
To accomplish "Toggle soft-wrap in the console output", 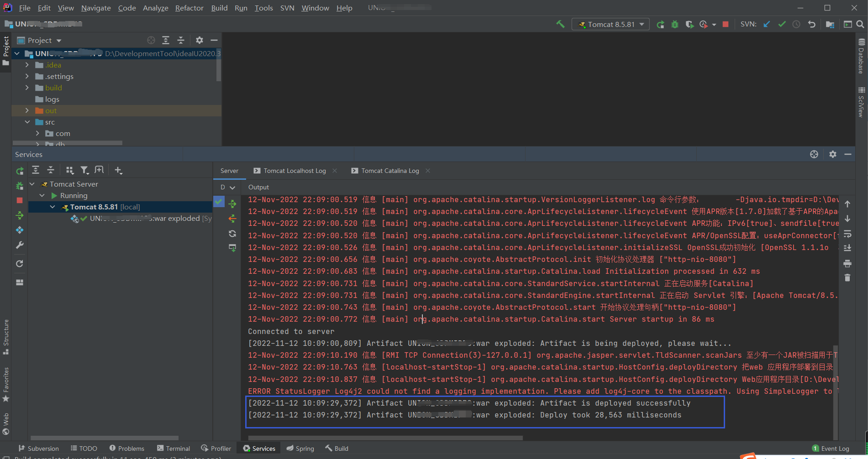I will pyautogui.click(x=847, y=234).
